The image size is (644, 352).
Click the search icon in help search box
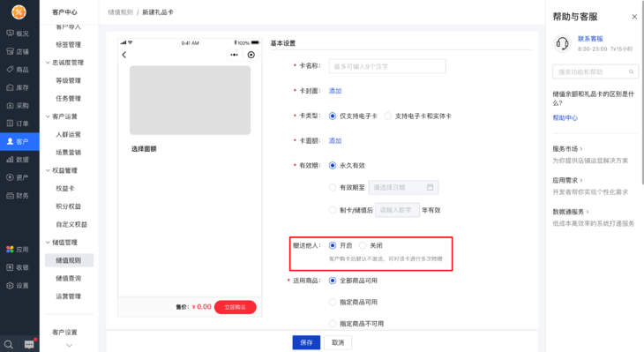pyautogui.click(x=632, y=71)
